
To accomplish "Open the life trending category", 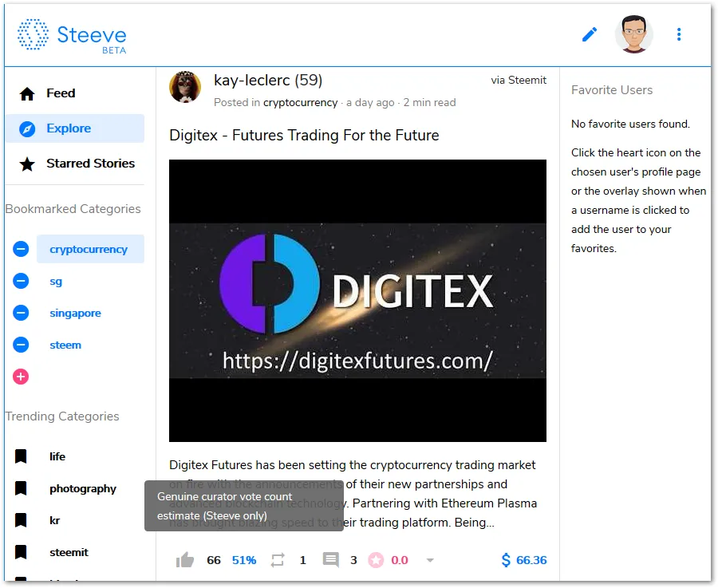I will [57, 456].
